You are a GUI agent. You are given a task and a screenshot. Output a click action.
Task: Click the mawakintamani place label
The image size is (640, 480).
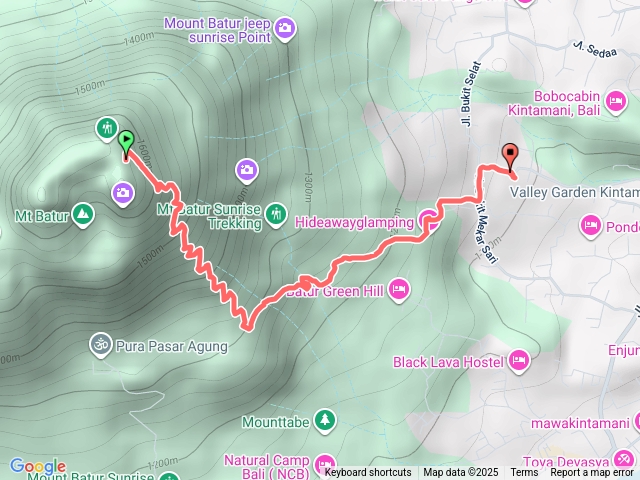tap(580, 424)
